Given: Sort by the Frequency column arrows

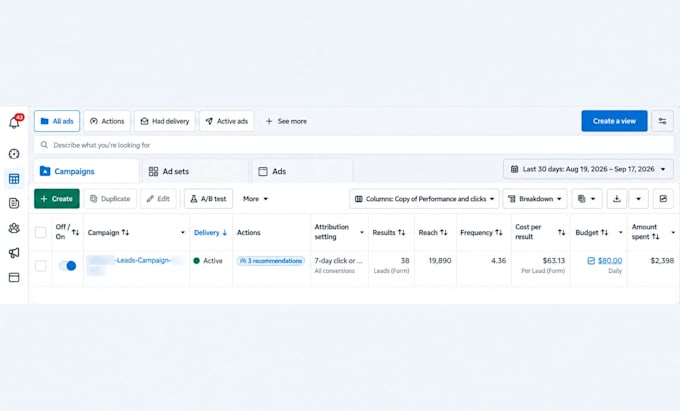Looking at the screenshot, I should (499, 233).
